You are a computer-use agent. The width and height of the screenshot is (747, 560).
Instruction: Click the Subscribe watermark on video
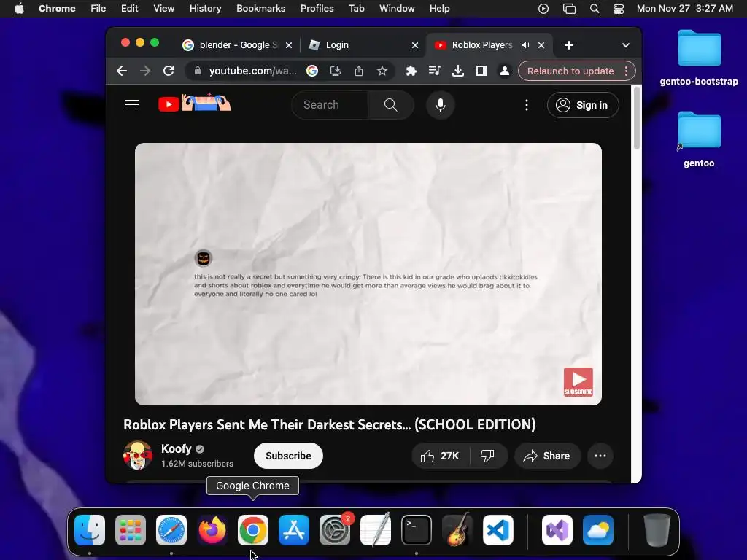(x=578, y=381)
